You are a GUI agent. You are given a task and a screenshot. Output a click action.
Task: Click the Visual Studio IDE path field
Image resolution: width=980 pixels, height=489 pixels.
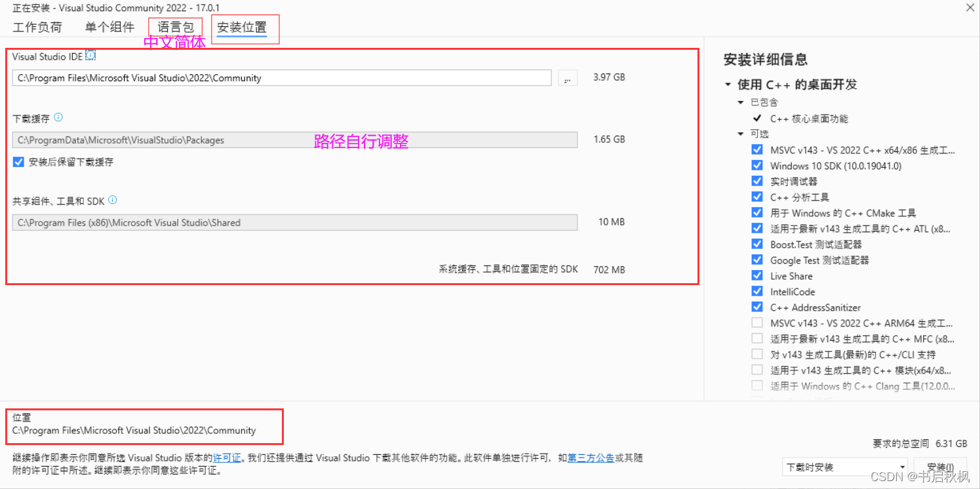click(282, 78)
